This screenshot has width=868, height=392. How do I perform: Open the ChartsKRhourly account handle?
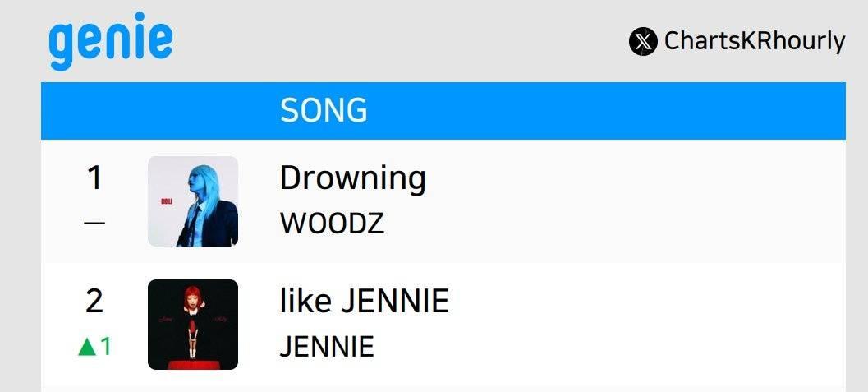click(x=755, y=42)
